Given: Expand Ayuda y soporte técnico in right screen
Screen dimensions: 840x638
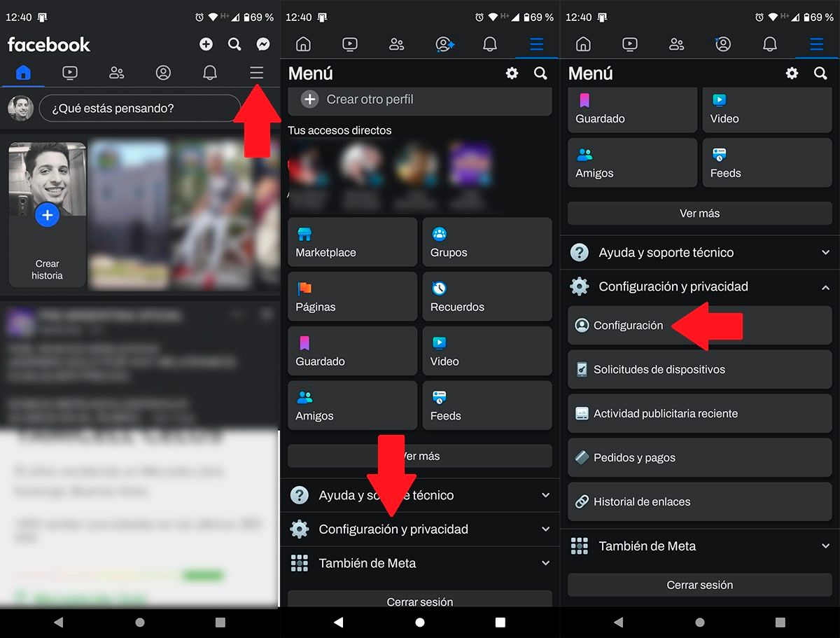Looking at the screenshot, I should pos(700,252).
